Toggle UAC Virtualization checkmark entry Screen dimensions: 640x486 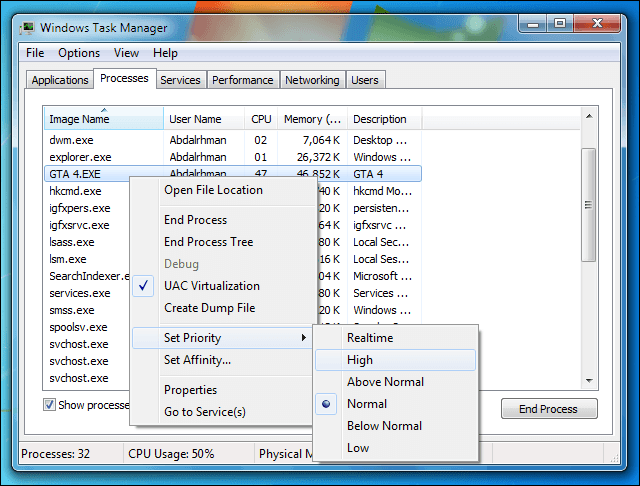click(222, 286)
